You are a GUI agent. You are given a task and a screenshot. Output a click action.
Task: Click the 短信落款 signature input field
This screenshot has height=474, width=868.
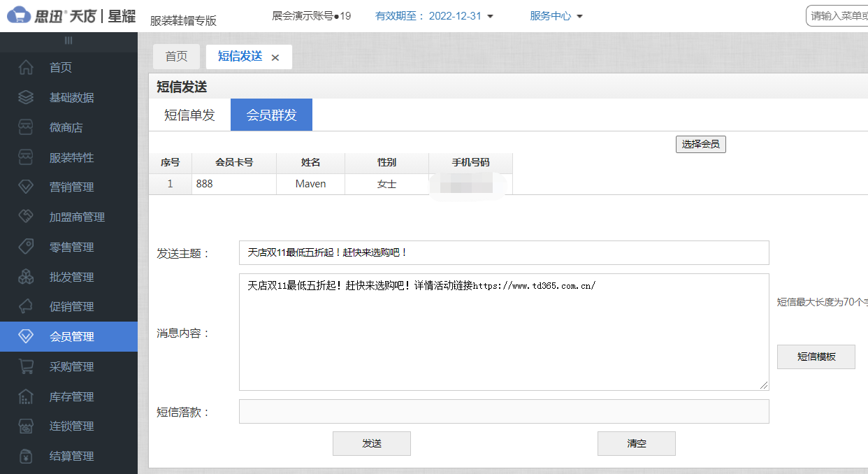[504, 411]
